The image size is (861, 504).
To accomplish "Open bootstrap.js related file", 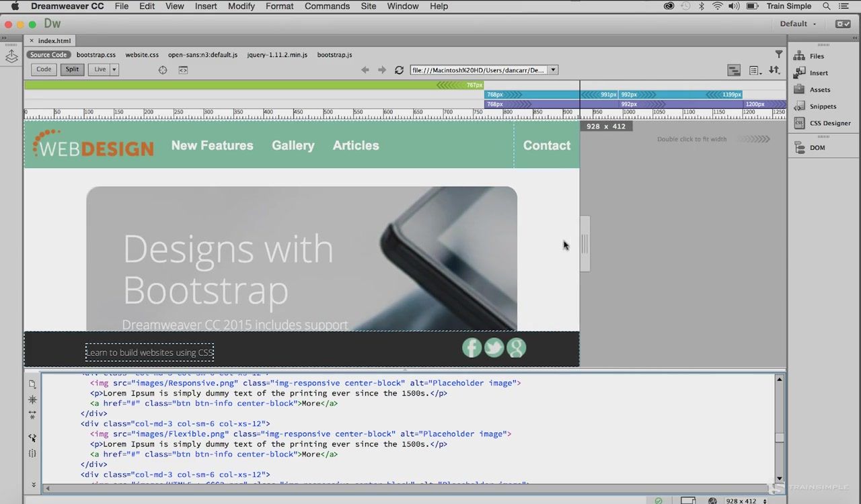I will (334, 55).
